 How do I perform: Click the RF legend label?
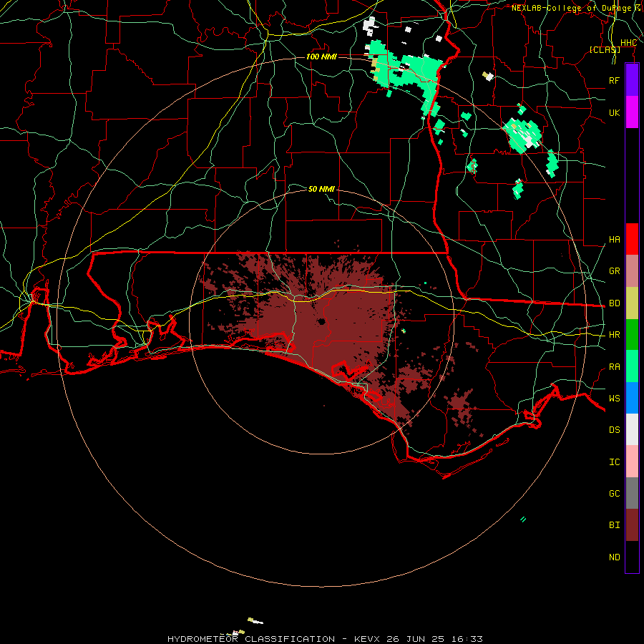tap(615, 80)
